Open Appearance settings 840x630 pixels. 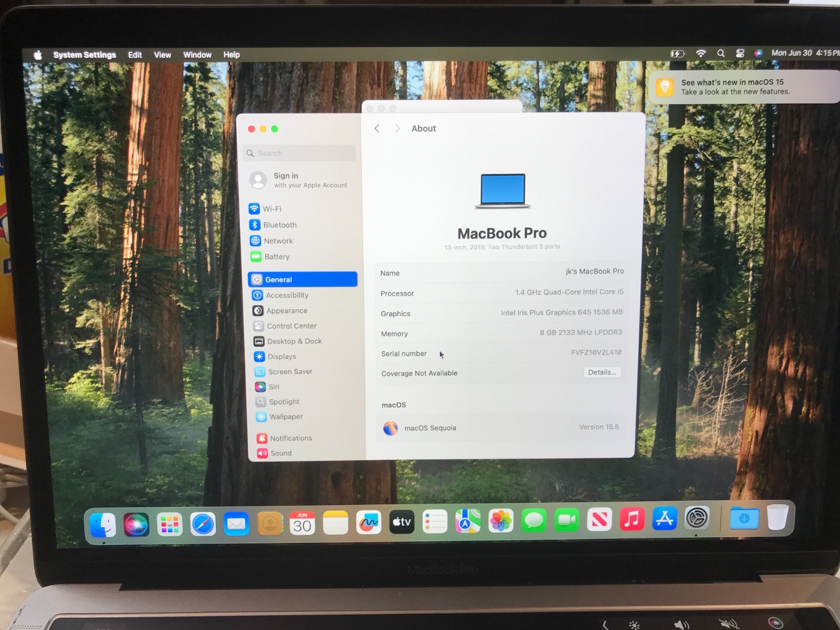point(280,311)
